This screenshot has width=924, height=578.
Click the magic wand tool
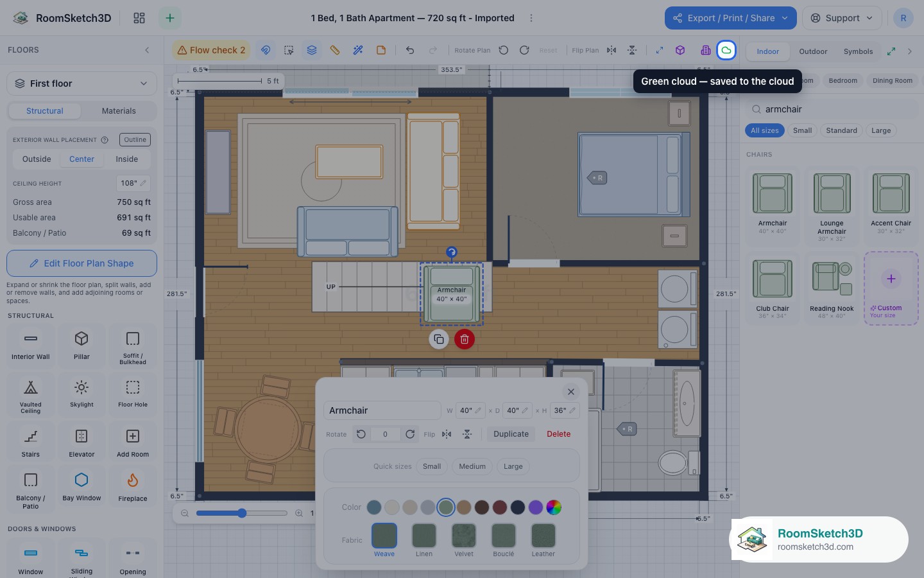coord(358,50)
